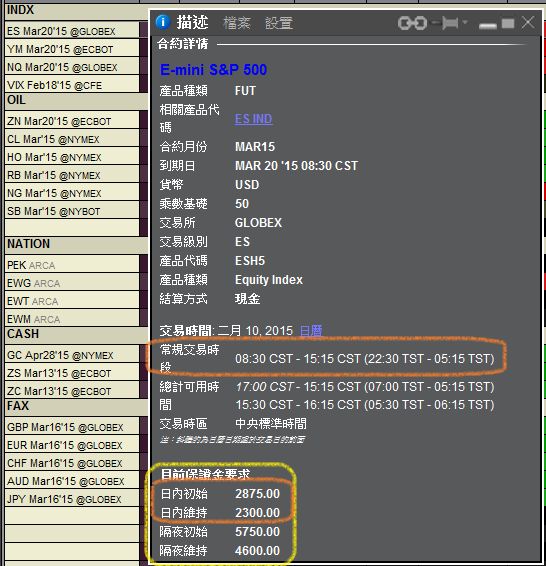546x566 pixels.
Task: Select EWM ARCA row
Action: [72, 318]
